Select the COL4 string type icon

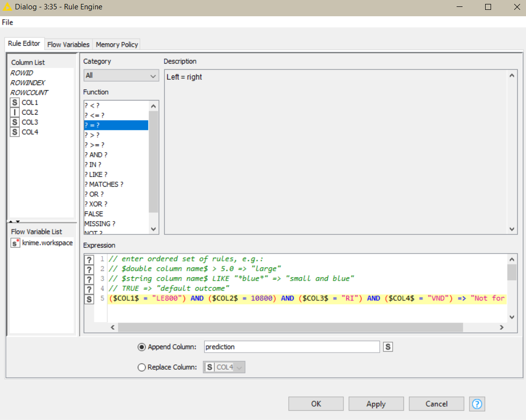coord(15,132)
